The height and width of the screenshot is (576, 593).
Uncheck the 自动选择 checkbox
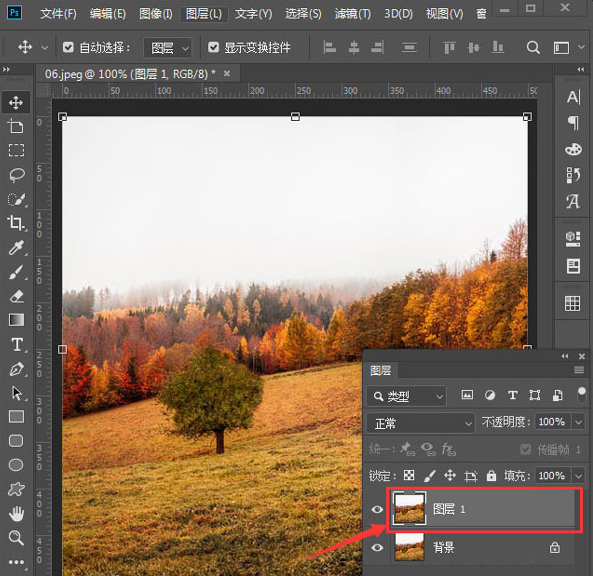68,48
